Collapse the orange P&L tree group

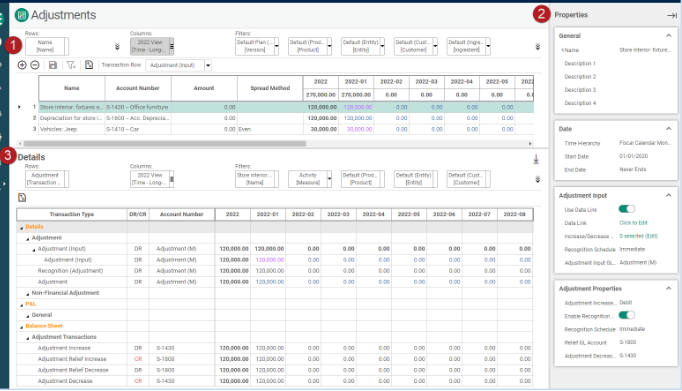click(x=21, y=305)
